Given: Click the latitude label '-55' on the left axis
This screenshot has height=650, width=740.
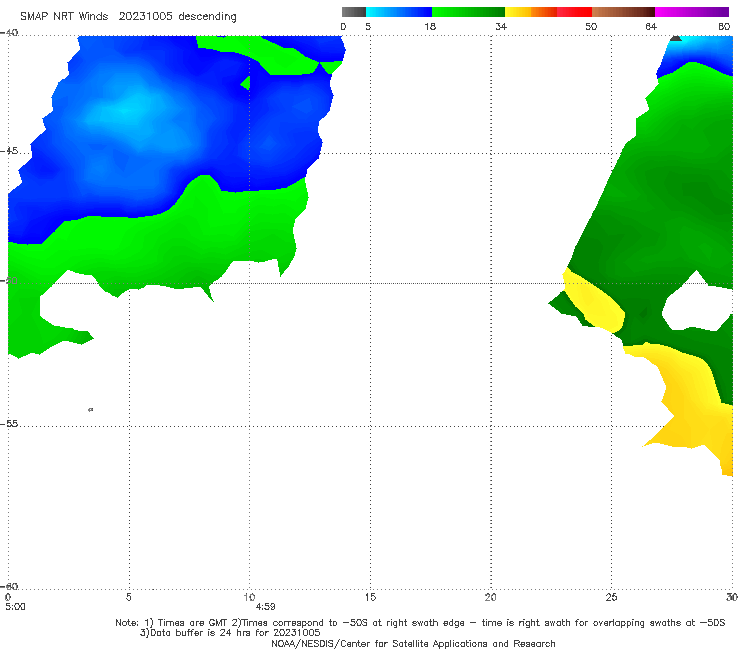Looking at the screenshot, I should (9, 424).
